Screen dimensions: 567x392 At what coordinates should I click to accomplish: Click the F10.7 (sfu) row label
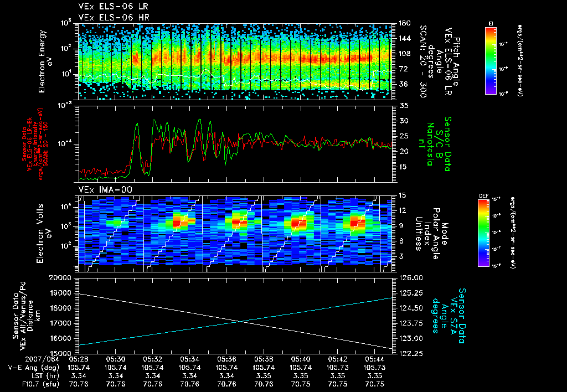tap(40, 384)
